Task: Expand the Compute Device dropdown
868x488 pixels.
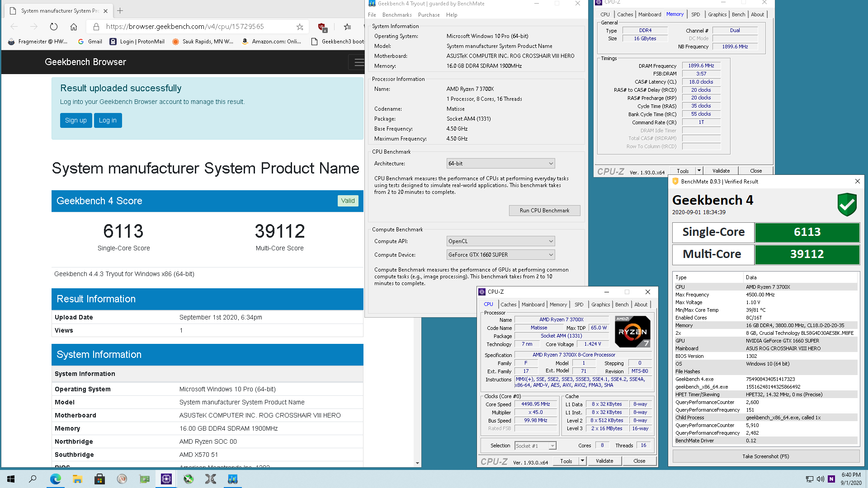Action: pyautogui.click(x=500, y=255)
